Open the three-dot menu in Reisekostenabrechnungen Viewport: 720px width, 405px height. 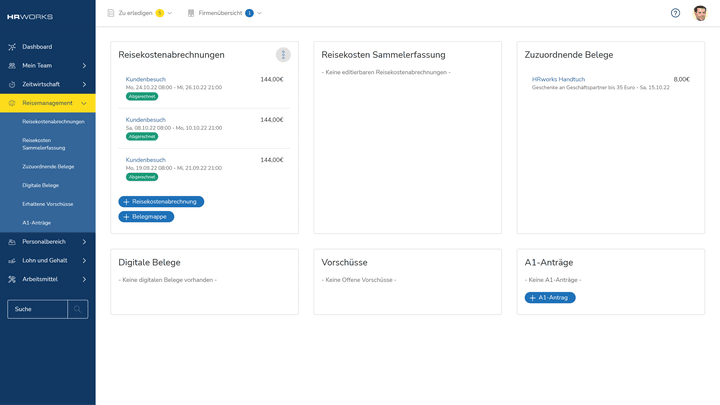point(283,55)
